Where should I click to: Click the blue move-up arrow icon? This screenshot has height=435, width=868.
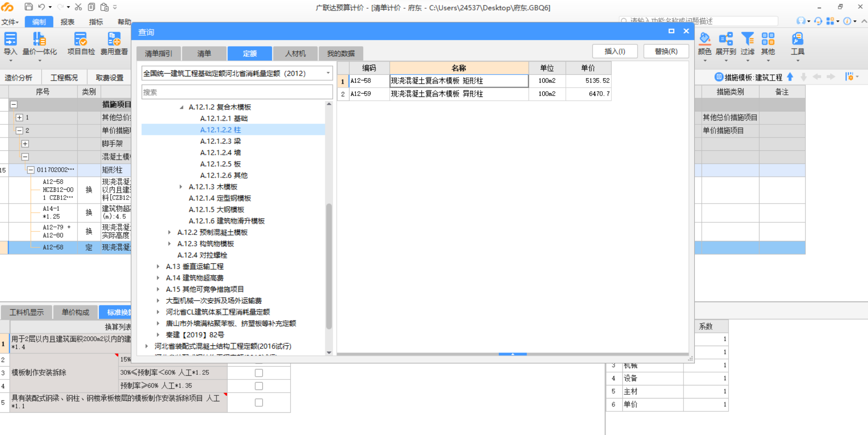790,77
